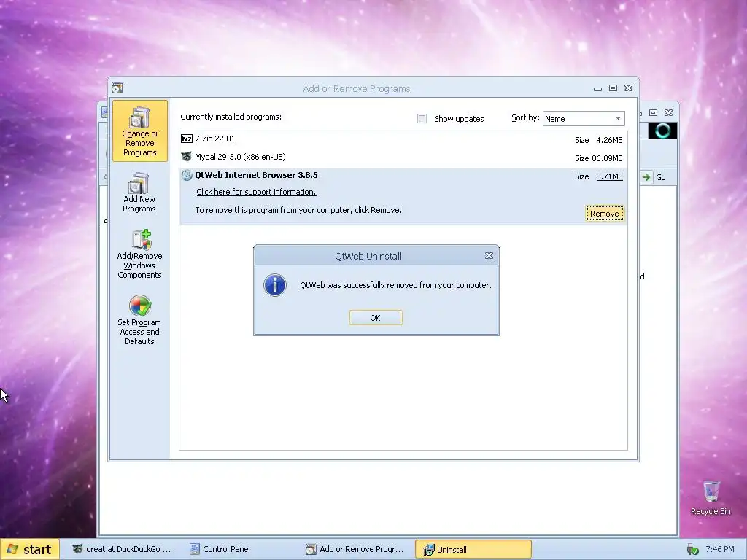Close the QtWeb Uninstall dialog

click(x=489, y=256)
